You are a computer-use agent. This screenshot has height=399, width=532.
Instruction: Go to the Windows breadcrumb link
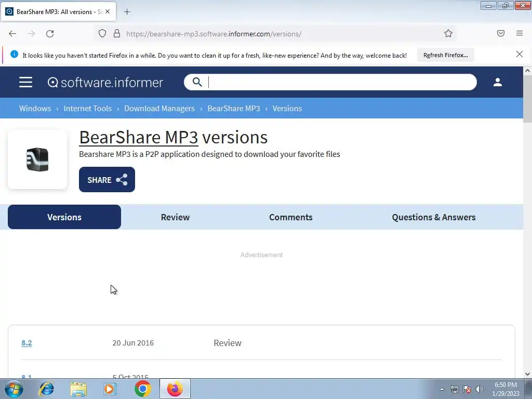35,108
